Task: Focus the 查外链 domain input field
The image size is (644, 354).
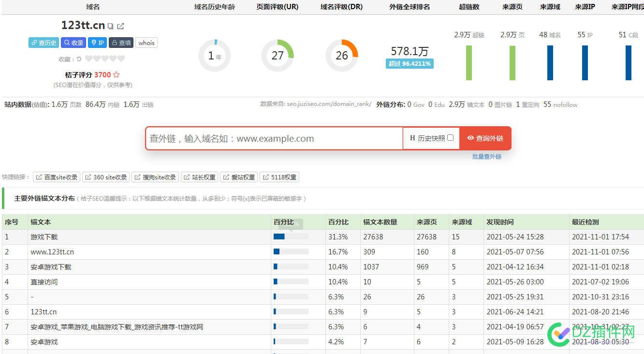Action: 274,138
